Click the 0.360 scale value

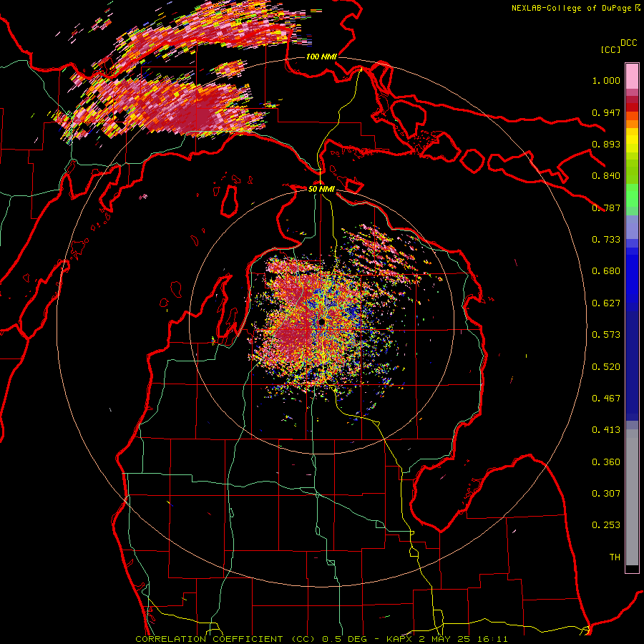coord(606,462)
